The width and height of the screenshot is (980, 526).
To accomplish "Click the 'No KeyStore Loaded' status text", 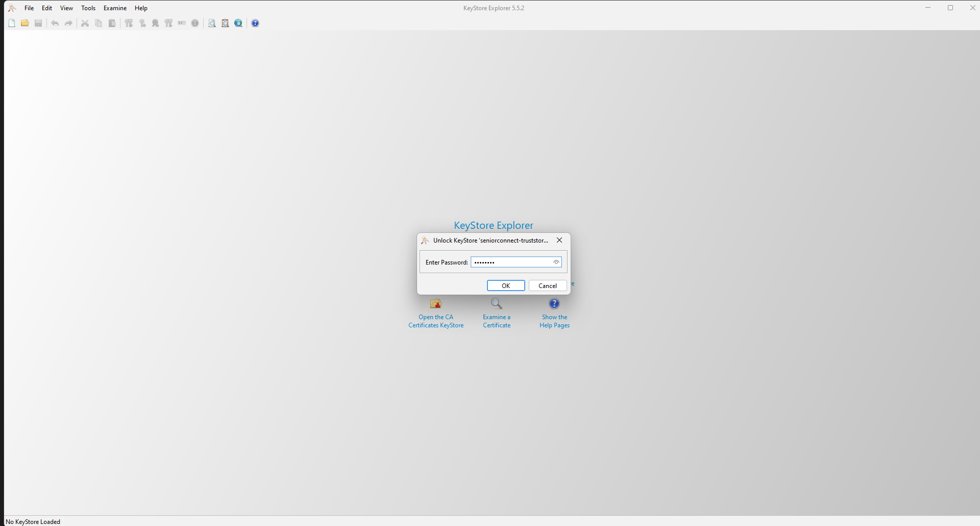I will pos(33,522).
